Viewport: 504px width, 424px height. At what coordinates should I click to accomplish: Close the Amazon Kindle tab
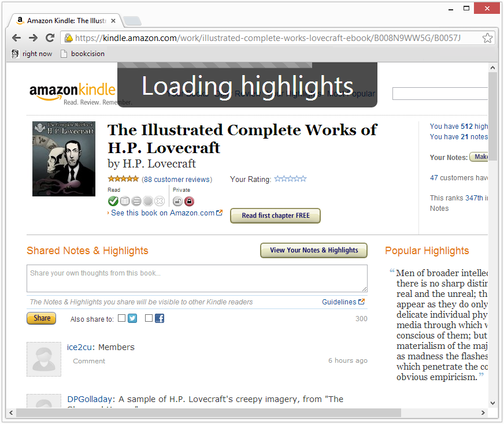pos(113,21)
